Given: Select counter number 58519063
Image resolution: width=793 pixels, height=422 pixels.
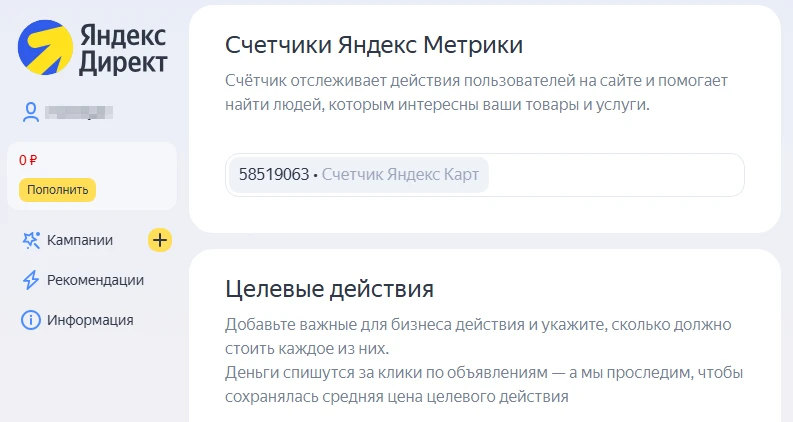Looking at the screenshot, I should coord(273,175).
